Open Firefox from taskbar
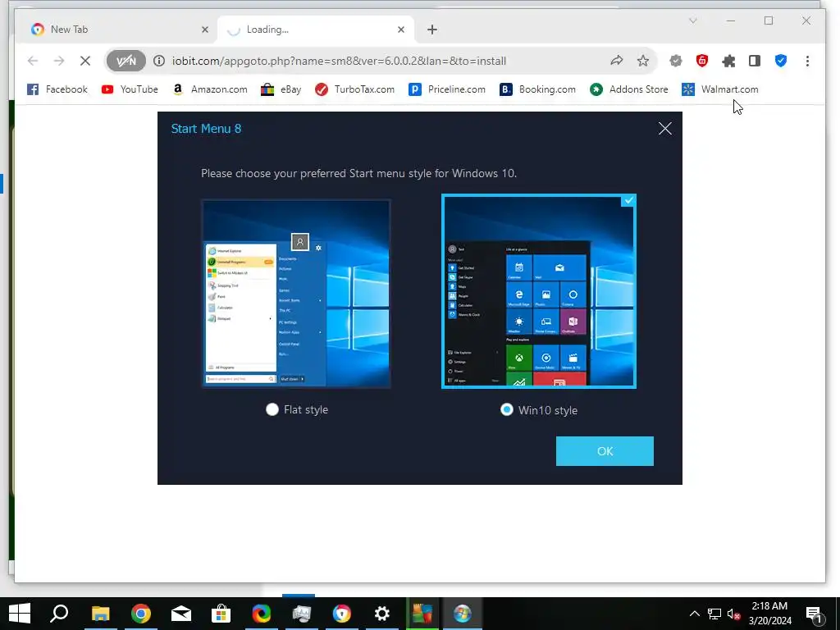Viewport: 840px width, 630px height. (262, 614)
